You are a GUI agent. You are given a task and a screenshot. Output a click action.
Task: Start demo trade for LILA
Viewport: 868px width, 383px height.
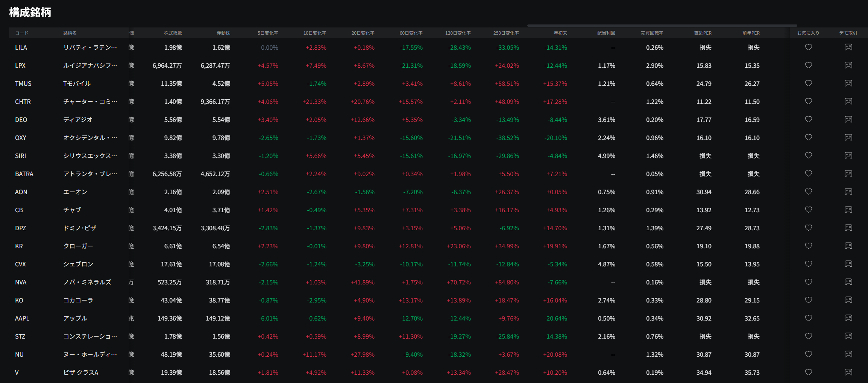pyautogui.click(x=848, y=47)
